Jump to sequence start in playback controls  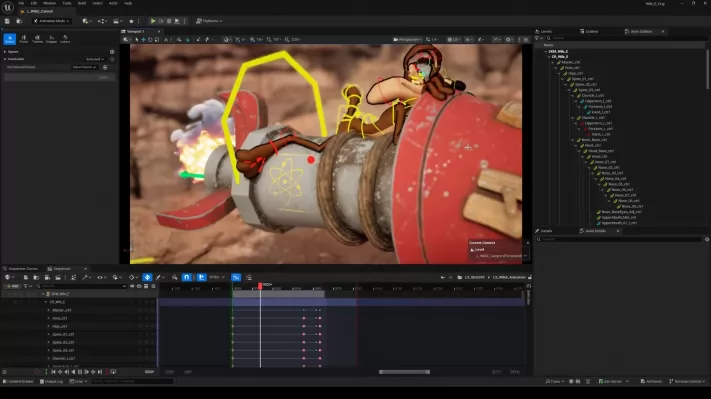point(53,372)
